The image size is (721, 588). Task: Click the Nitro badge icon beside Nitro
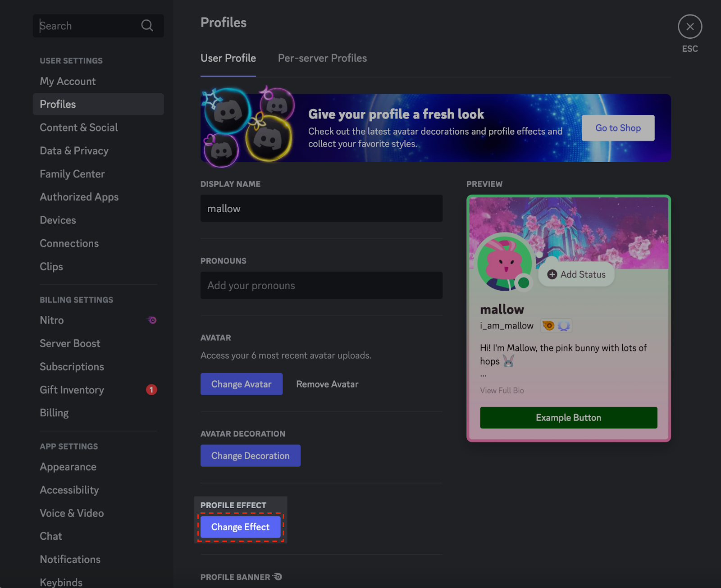pyautogui.click(x=152, y=320)
